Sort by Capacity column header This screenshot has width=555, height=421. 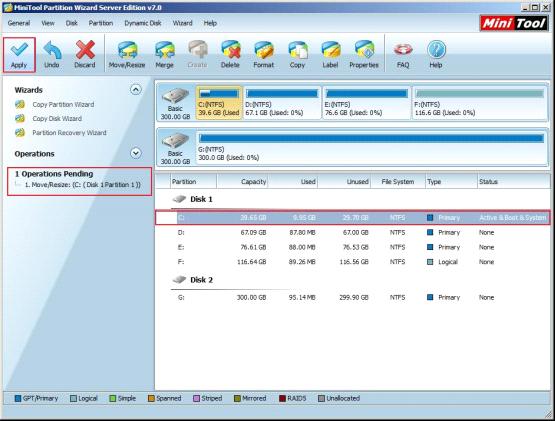[242, 182]
